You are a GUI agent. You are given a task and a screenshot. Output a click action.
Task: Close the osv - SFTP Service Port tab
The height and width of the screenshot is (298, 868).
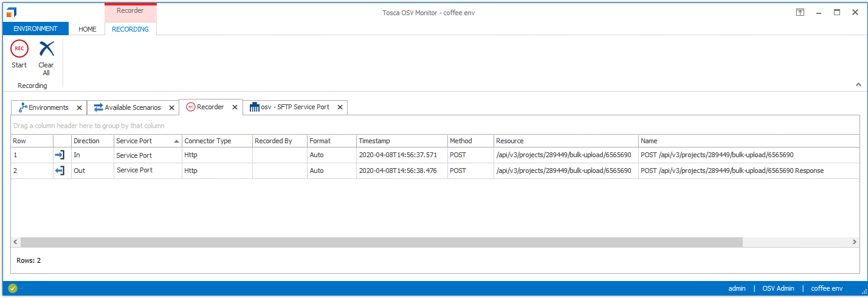pos(340,107)
